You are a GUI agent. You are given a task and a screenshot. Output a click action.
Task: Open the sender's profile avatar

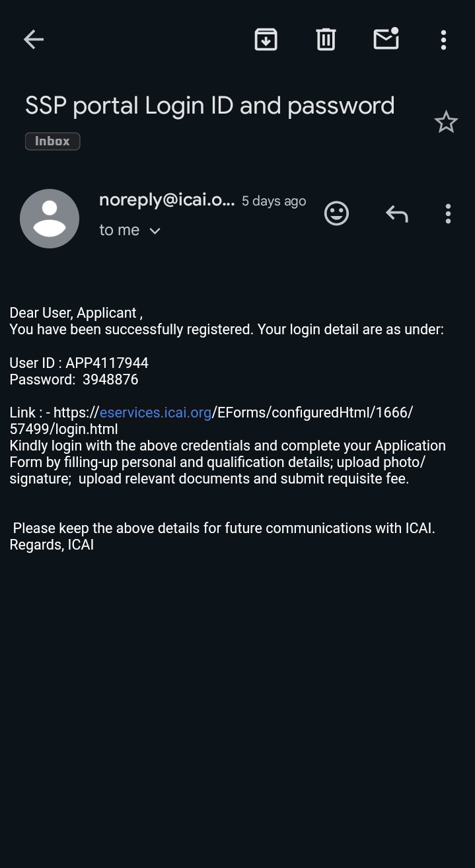(50, 219)
